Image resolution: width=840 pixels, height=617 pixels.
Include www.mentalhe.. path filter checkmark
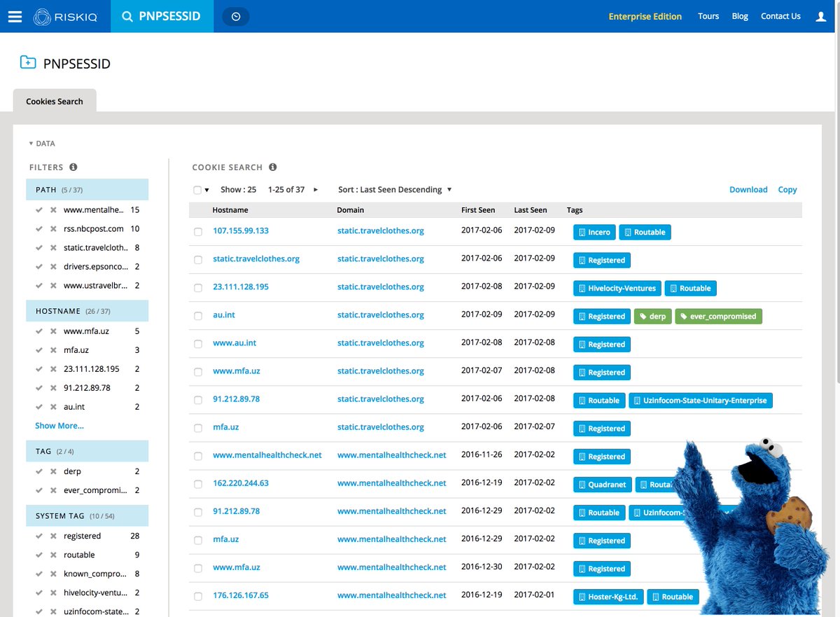(40, 209)
